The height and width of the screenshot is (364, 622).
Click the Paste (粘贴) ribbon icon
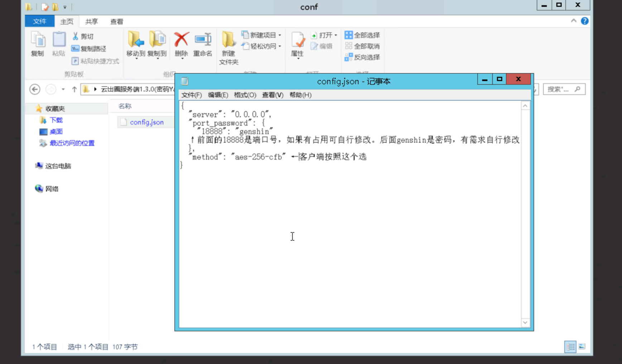[59, 44]
